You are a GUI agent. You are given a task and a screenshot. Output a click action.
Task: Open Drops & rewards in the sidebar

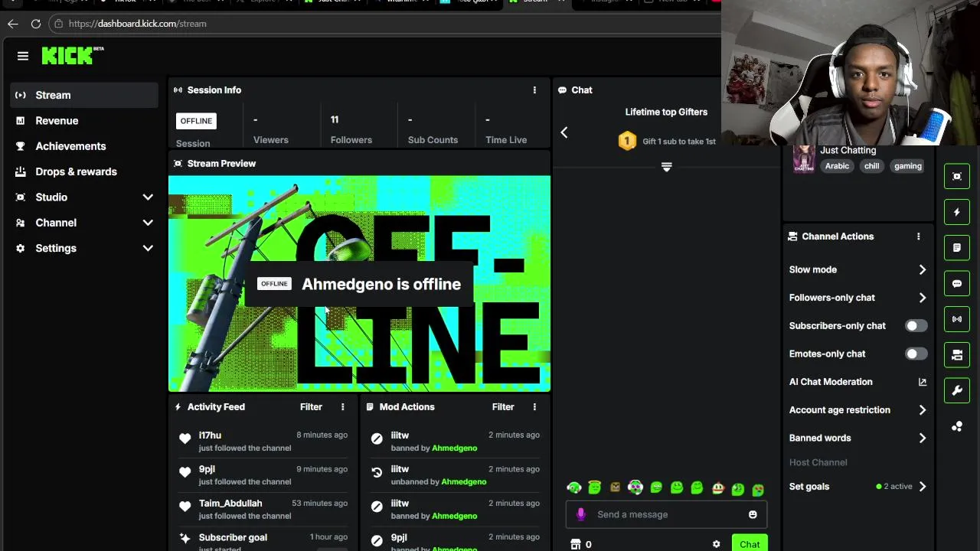coord(84,171)
